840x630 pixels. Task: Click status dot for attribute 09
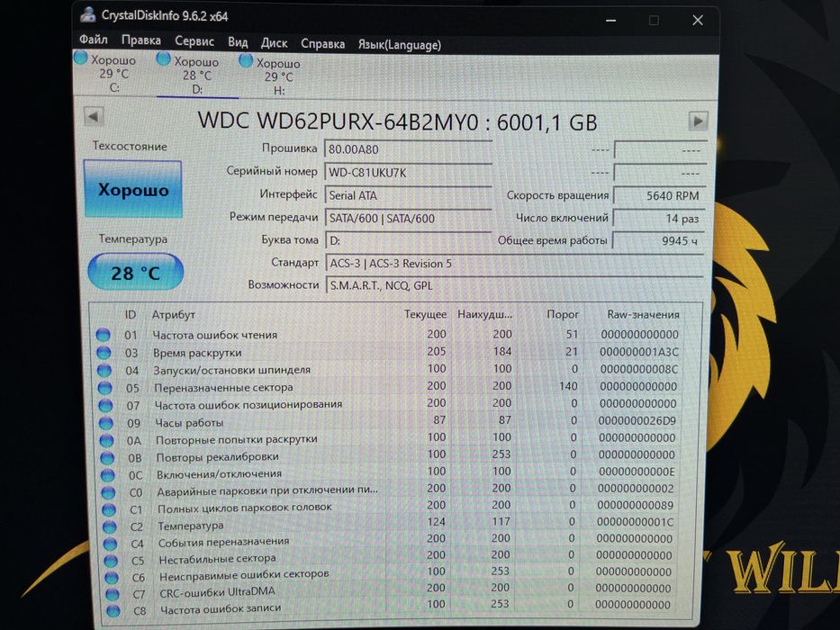106,423
